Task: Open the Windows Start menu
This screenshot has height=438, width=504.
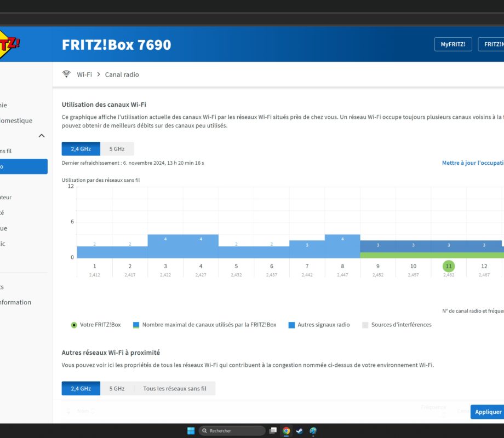Action: [191, 431]
